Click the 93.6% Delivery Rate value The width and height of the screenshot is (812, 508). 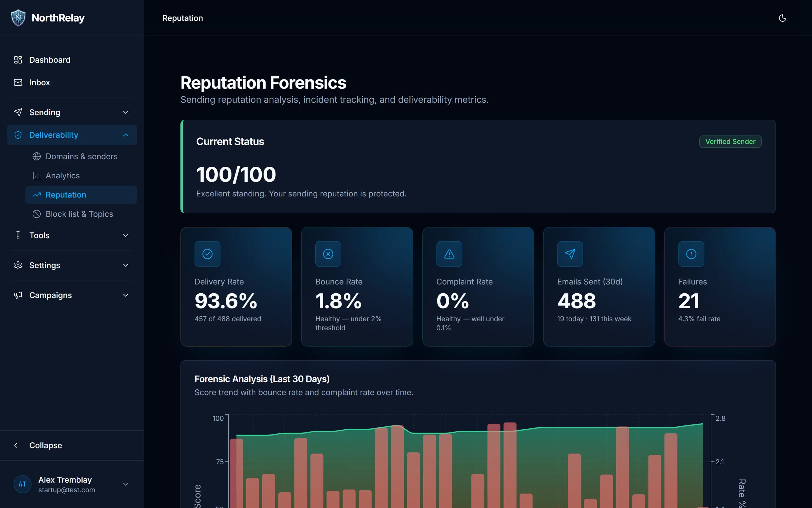(x=226, y=301)
